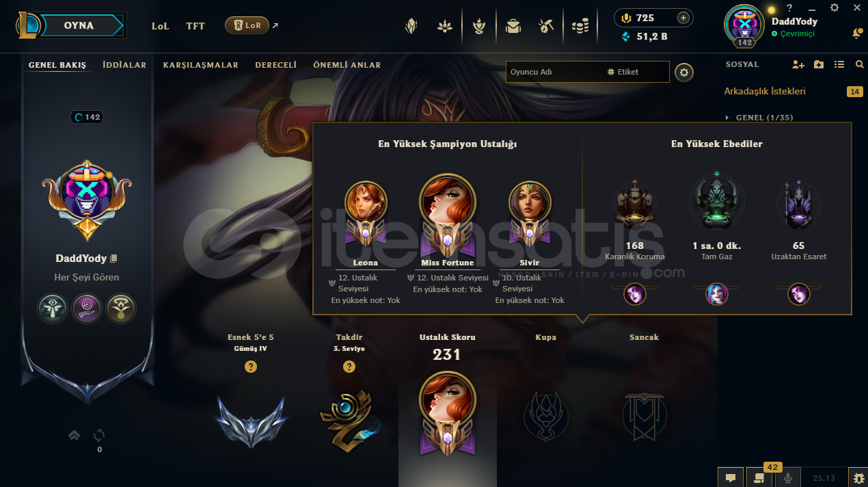
Task: Open the chat bubble icon at the bottom
Action: coord(731,477)
